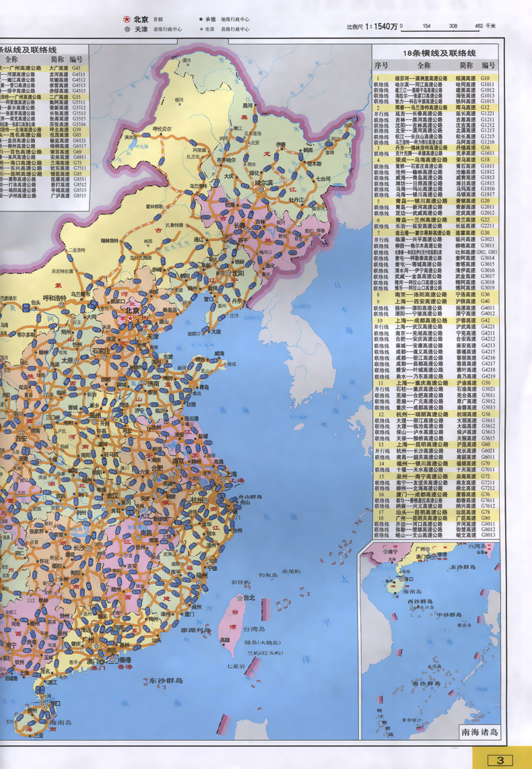
Task: Click the code 'G8013' for 砚文高速
Action: click(x=488, y=535)
